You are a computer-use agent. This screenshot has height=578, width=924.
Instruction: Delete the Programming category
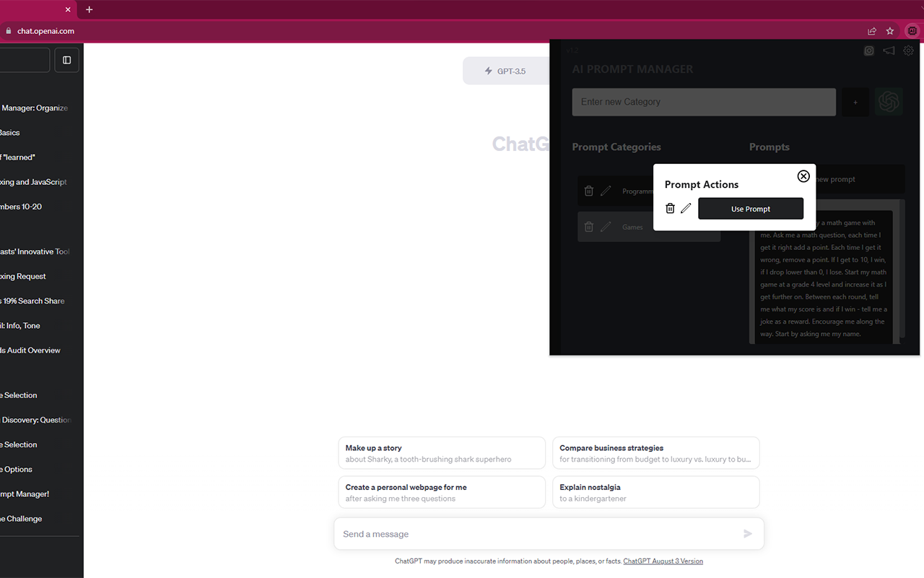click(x=589, y=191)
